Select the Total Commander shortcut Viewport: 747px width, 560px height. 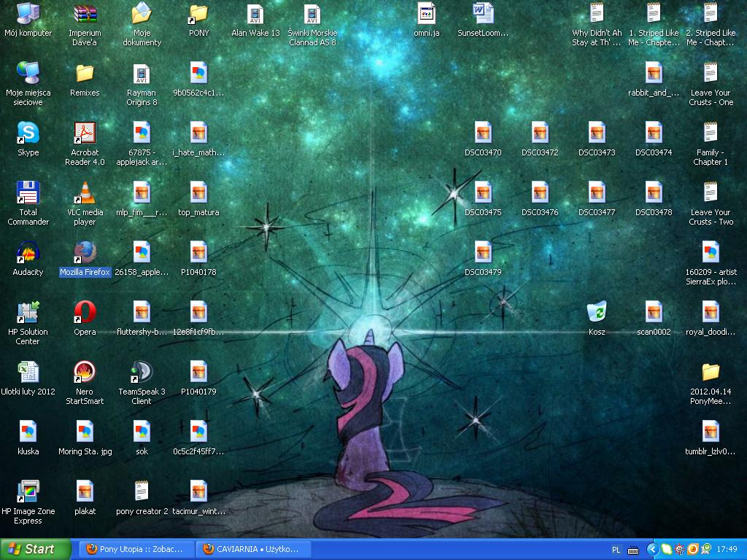coord(28,193)
